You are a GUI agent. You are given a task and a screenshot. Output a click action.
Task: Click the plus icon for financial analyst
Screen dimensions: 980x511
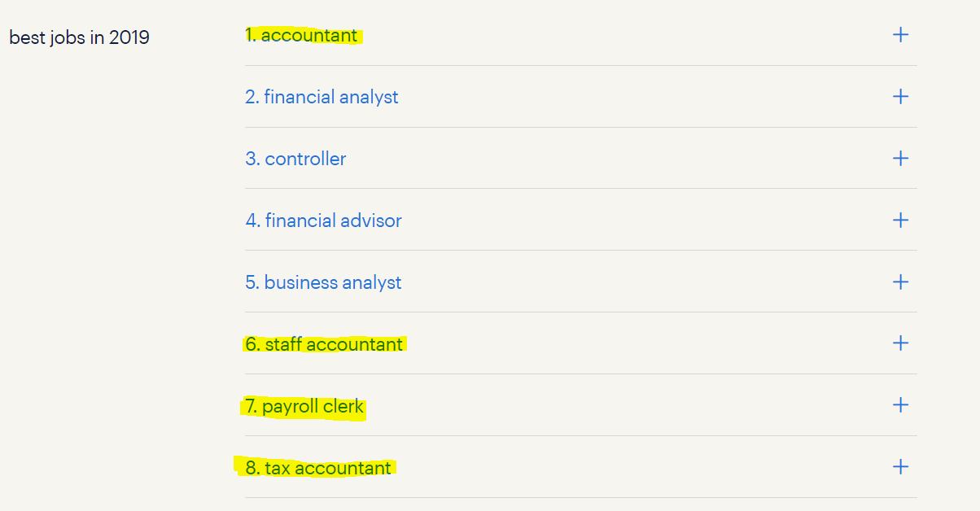pyautogui.click(x=900, y=97)
